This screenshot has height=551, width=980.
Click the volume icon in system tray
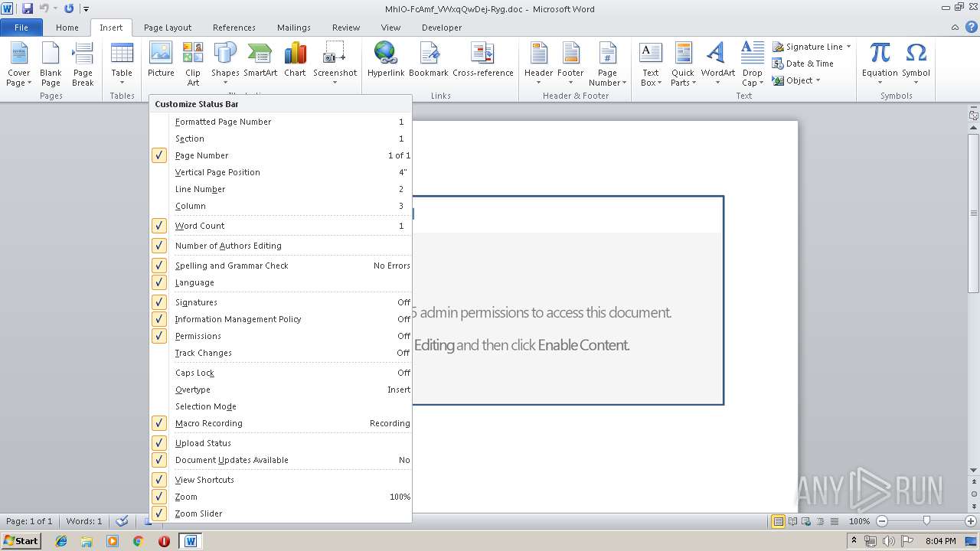(889, 541)
